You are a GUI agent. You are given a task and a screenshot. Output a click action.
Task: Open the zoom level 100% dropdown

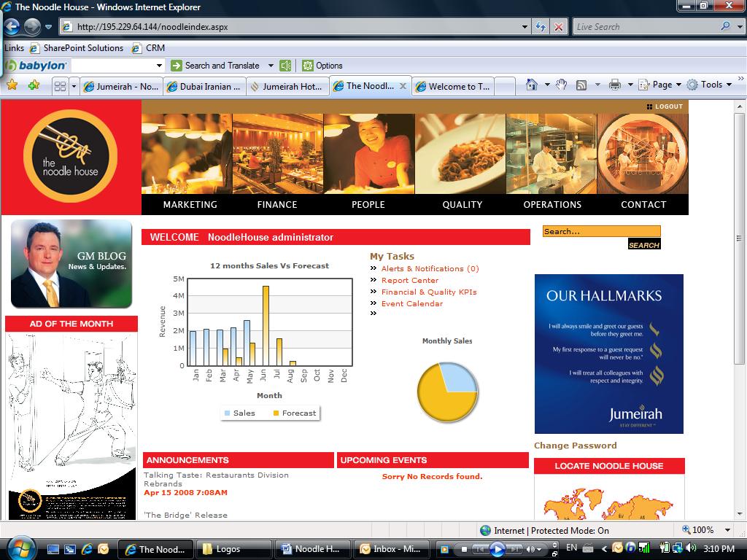727,530
